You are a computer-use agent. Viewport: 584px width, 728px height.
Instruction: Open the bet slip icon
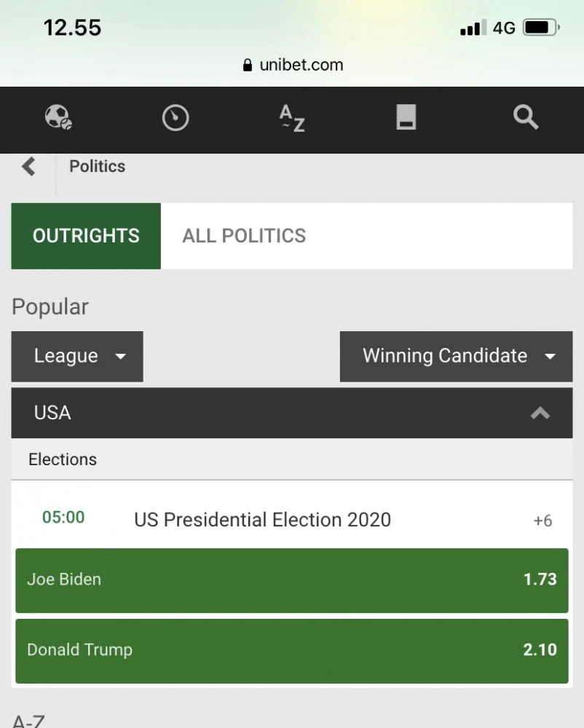click(x=406, y=117)
